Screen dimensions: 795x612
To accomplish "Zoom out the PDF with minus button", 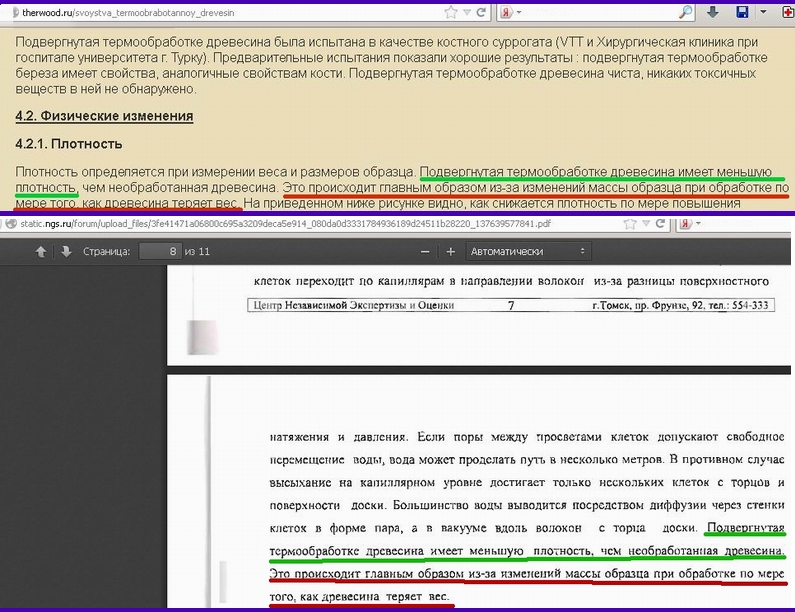I will point(426,252).
